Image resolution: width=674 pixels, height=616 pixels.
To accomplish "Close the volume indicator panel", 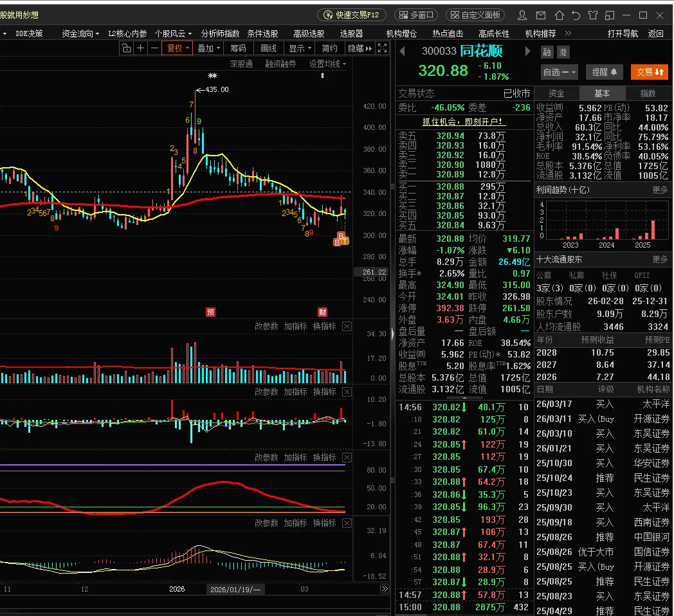I will [x=347, y=326].
